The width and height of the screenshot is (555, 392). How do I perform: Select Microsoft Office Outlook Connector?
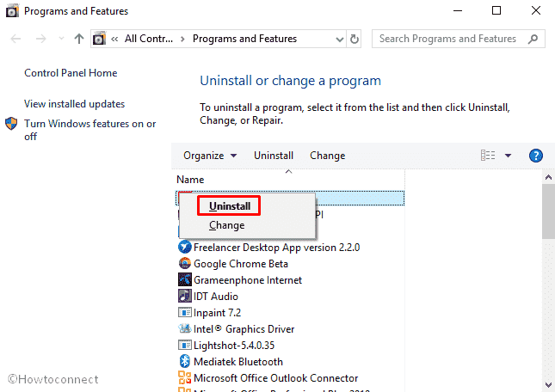point(275,378)
